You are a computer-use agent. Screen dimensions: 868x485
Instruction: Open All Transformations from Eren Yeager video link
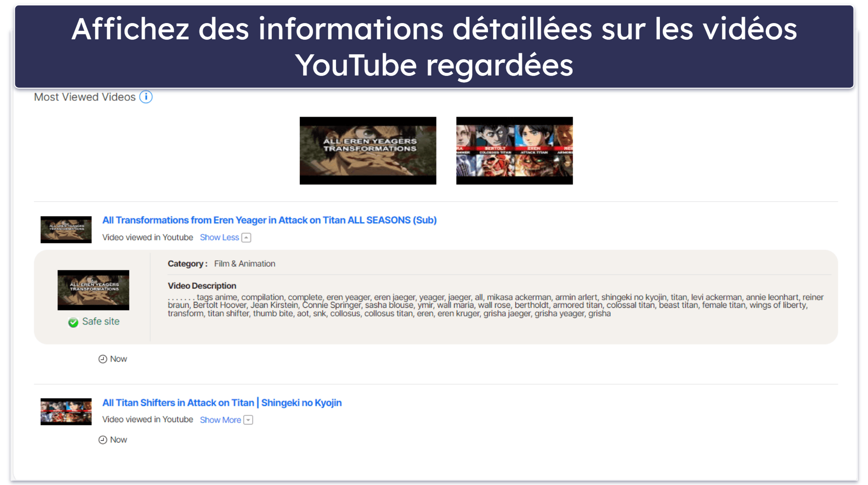[269, 220]
